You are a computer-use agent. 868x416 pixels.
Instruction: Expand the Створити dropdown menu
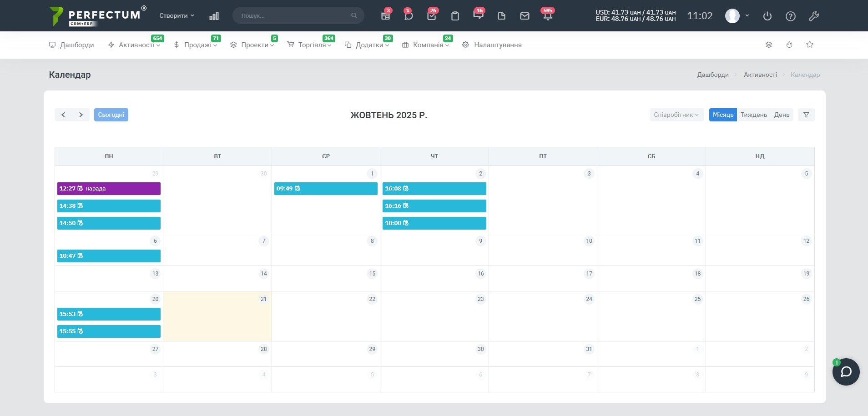(x=177, y=15)
